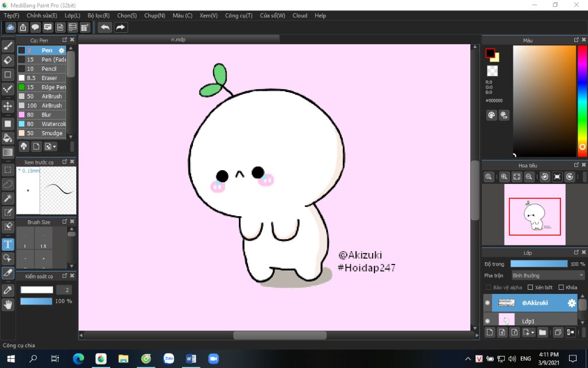The width and height of the screenshot is (588, 368).
Task: Open the Công cụ(T) menu
Action: (238, 16)
